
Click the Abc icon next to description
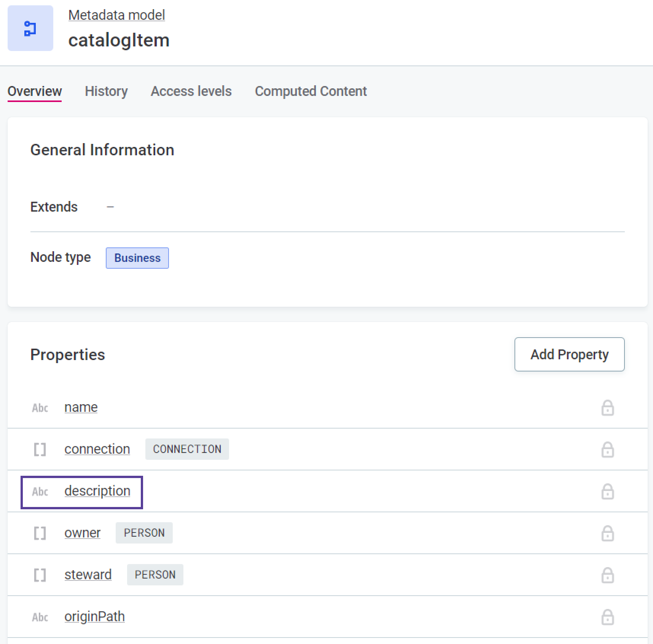point(40,492)
